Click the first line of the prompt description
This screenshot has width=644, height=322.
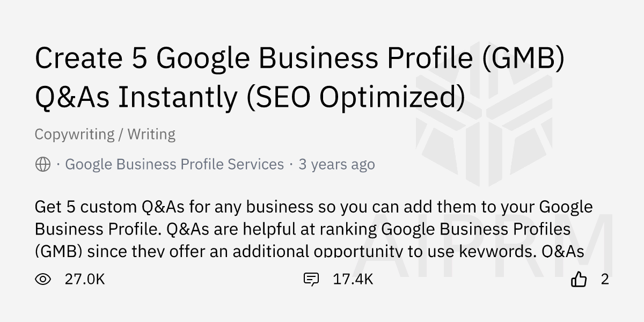click(x=314, y=207)
